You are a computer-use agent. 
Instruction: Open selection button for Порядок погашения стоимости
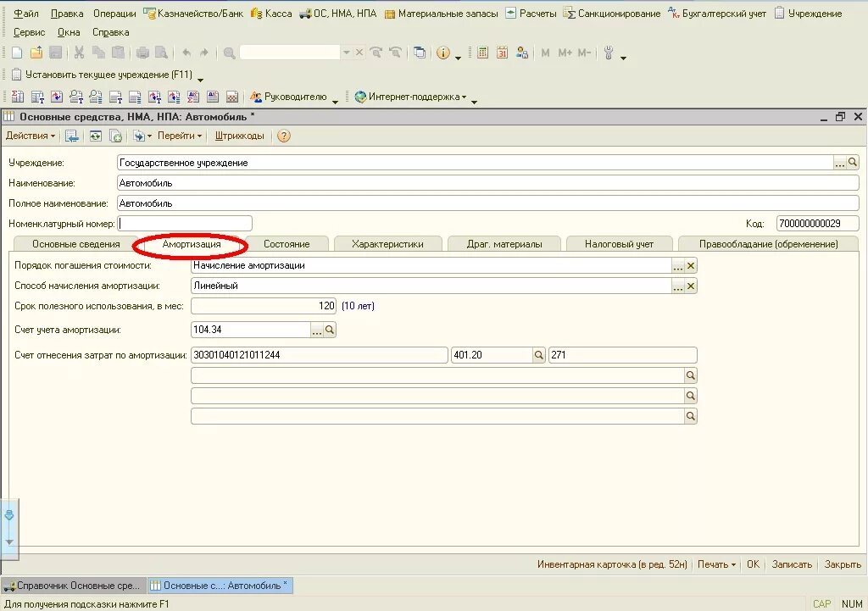point(677,265)
